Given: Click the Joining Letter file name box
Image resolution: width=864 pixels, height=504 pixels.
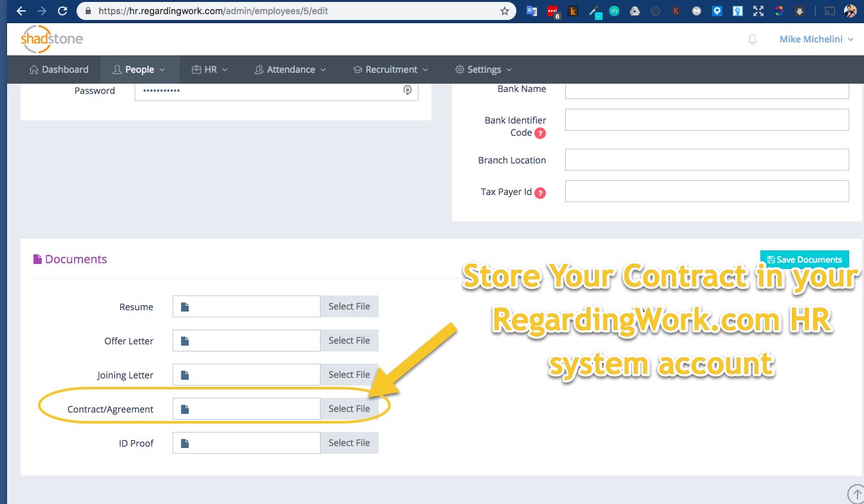Looking at the screenshot, I should pos(247,375).
